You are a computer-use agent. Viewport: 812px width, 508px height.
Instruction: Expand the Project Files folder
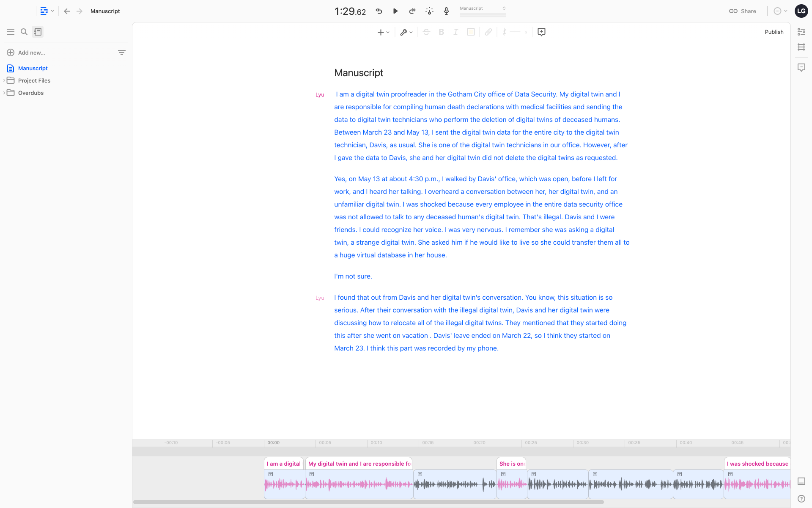pos(4,80)
